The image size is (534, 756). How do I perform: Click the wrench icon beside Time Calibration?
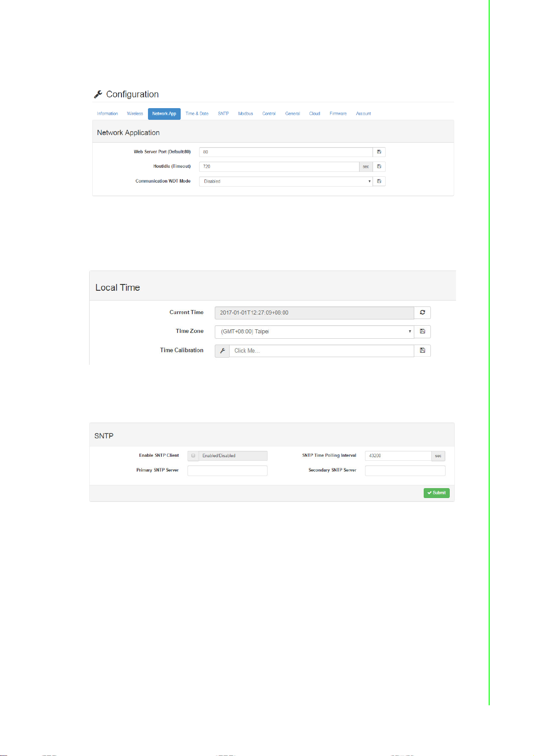pos(222,351)
